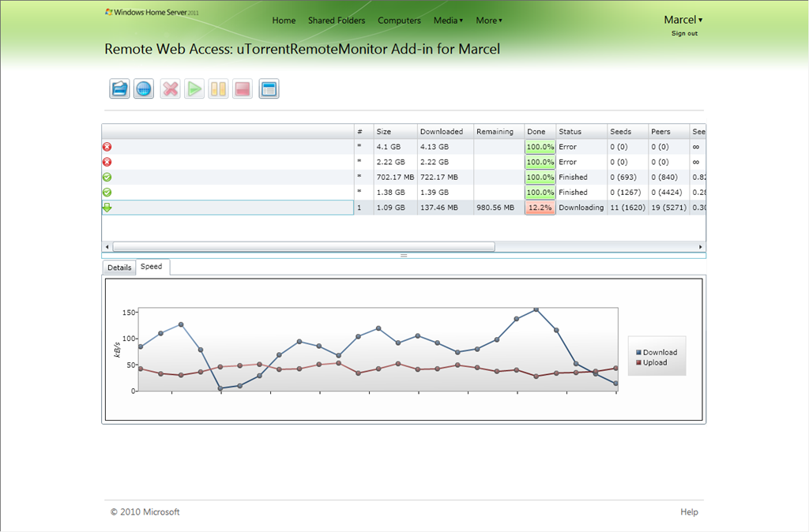
Task: Pause torrent with the yellow pause icon
Action: point(218,88)
